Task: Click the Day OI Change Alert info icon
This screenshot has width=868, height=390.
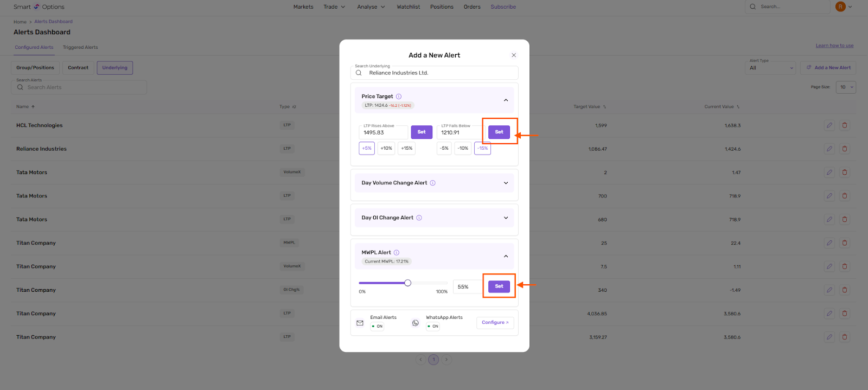Action: click(419, 218)
